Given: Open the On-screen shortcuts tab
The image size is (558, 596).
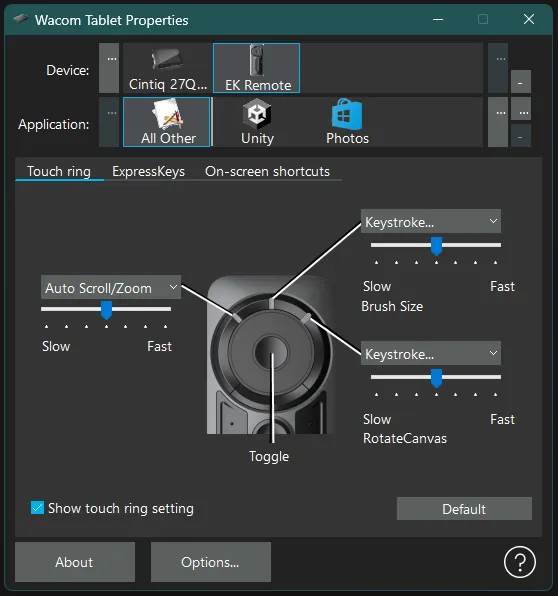Looking at the screenshot, I should point(267,171).
